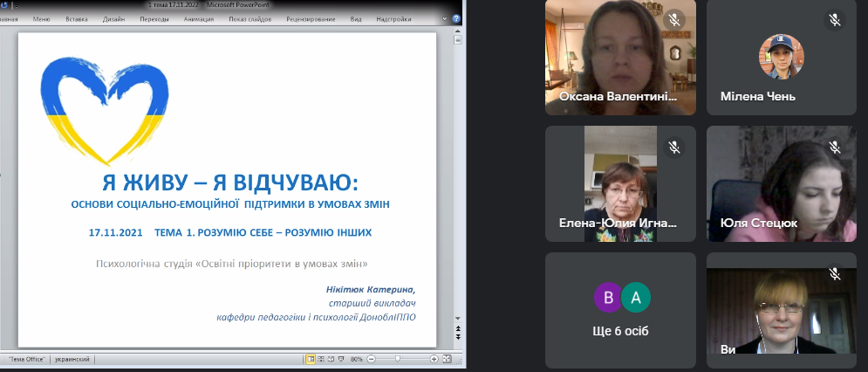The height and width of the screenshot is (372, 868).
Task: Go to previous slide double-arrow button
Action: pos(458,329)
